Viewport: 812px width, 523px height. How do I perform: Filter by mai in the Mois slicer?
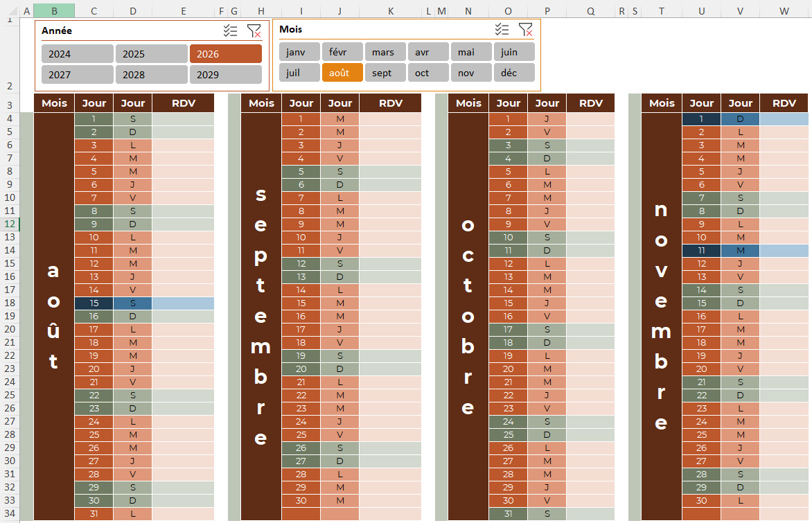471,52
